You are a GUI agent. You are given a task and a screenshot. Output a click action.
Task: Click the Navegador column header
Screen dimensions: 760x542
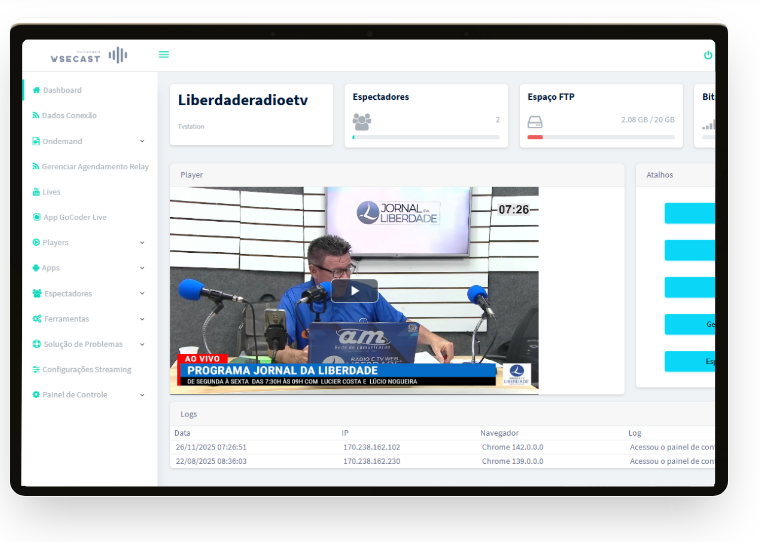point(499,433)
